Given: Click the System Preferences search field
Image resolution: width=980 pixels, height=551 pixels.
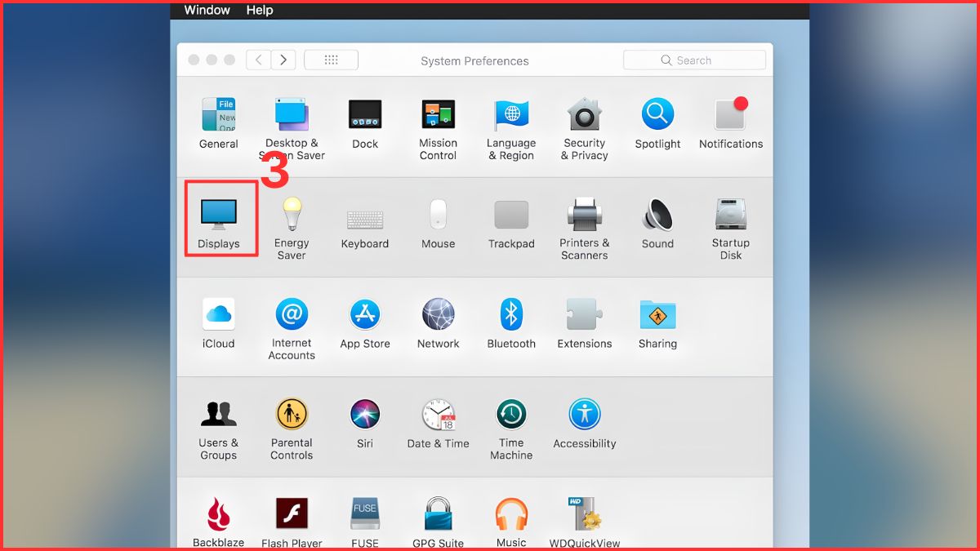Looking at the screenshot, I should [694, 60].
